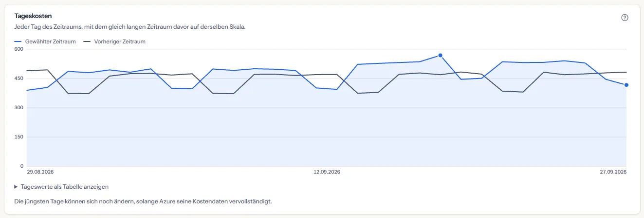Toggle the Vorheriger Zeitraum legend label
Image resolution: width=644 pixels, height=218 pixels.
click(120, 41)
